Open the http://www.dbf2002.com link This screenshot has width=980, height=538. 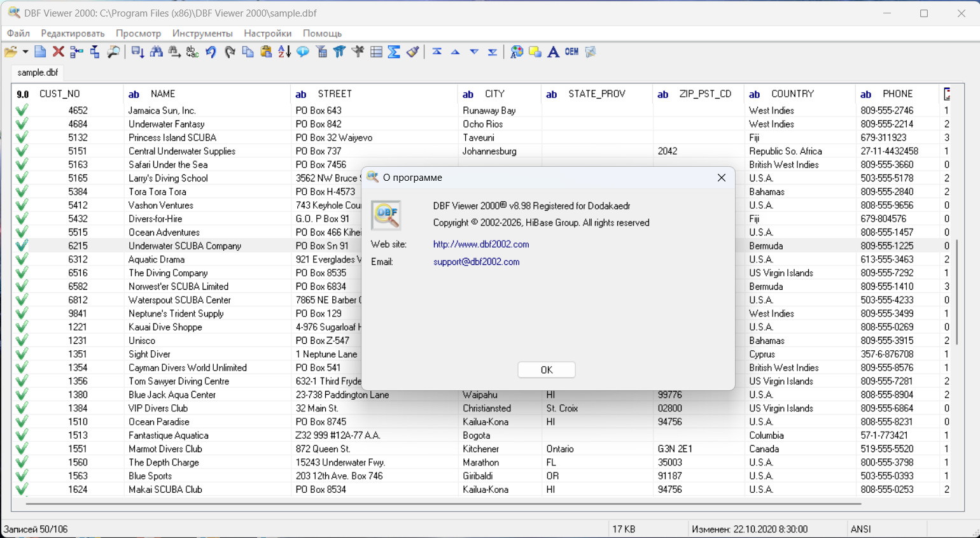click(480, 244)
